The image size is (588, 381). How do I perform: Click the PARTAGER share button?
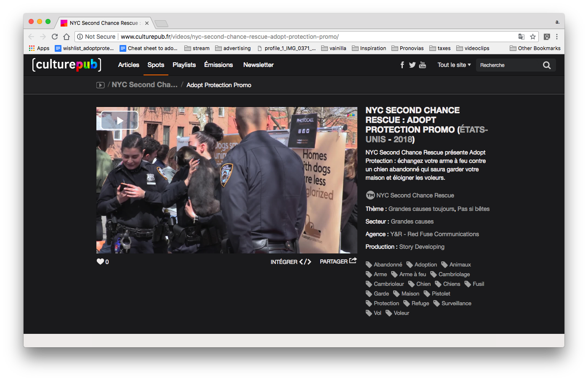tap(338, 261)
